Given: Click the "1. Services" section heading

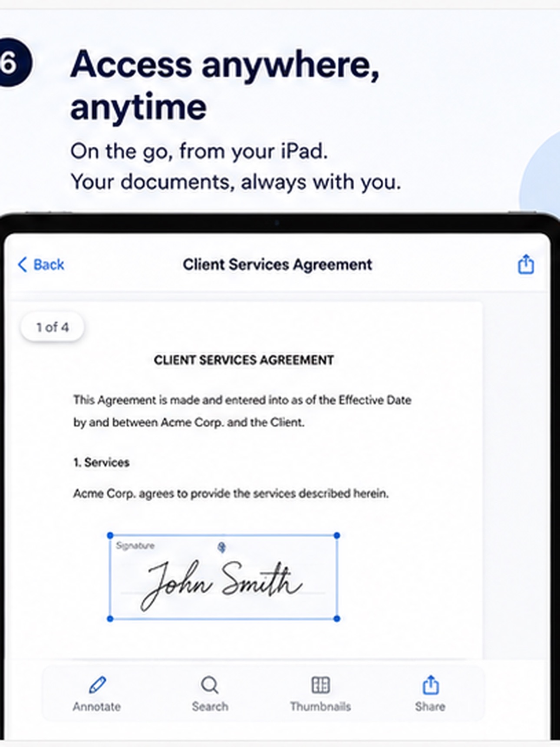Looking at the screenshot, I should pyautogui.click(x=101, y=463).
